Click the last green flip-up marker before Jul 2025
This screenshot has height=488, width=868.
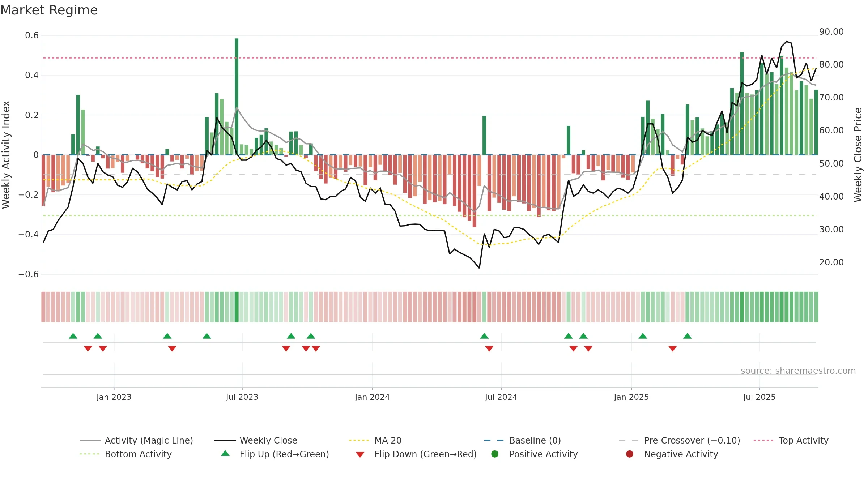coord(688,336)
